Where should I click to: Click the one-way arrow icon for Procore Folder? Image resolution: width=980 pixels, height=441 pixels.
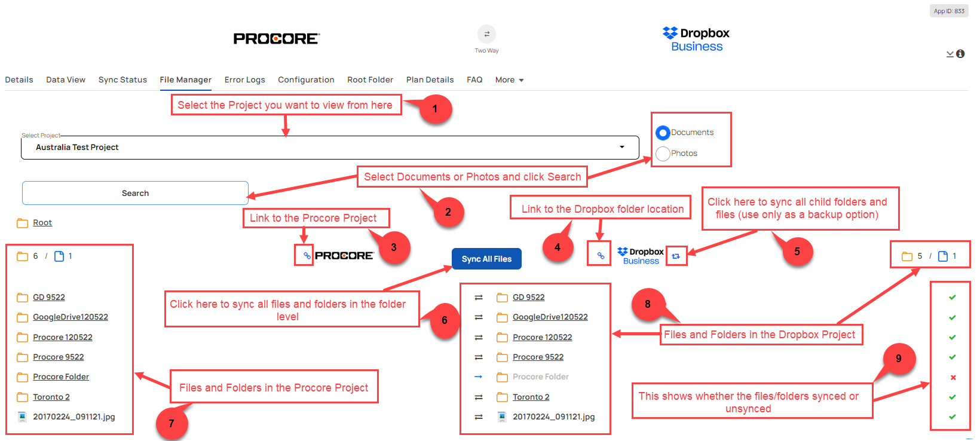tap(478, 377)
